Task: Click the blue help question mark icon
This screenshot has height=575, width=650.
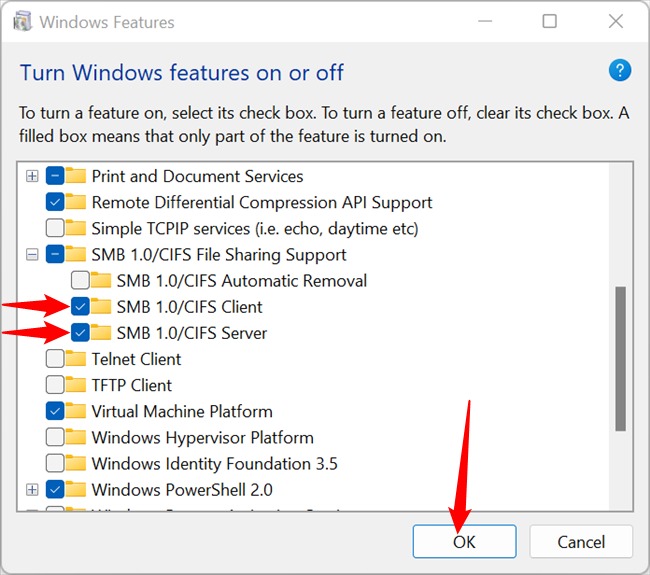Action: tap(620, 70)
